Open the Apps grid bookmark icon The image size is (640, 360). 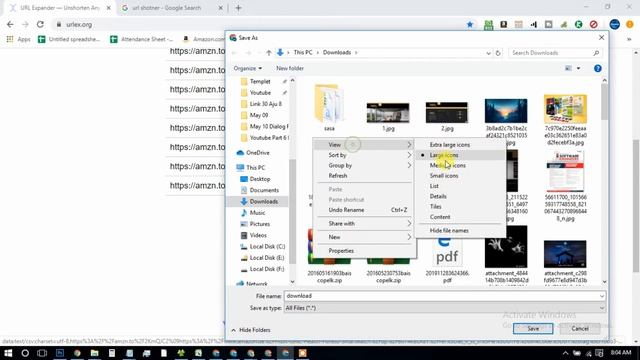10,39
